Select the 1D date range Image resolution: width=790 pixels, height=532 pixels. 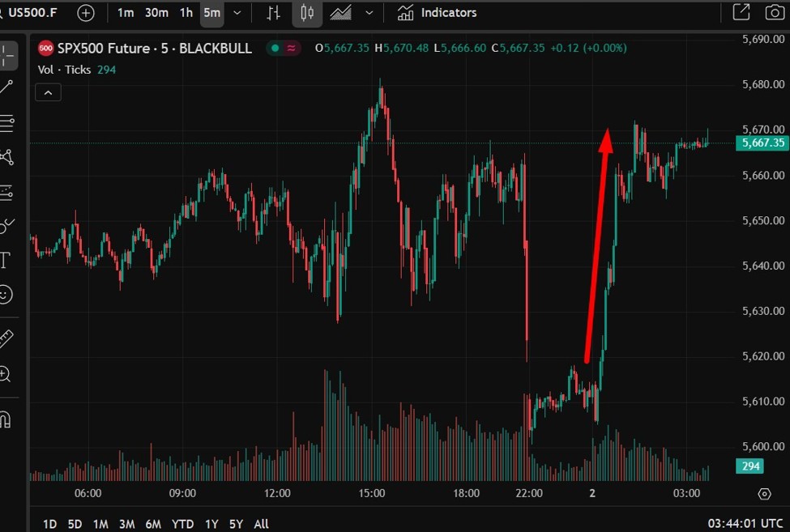click(49, 524)
